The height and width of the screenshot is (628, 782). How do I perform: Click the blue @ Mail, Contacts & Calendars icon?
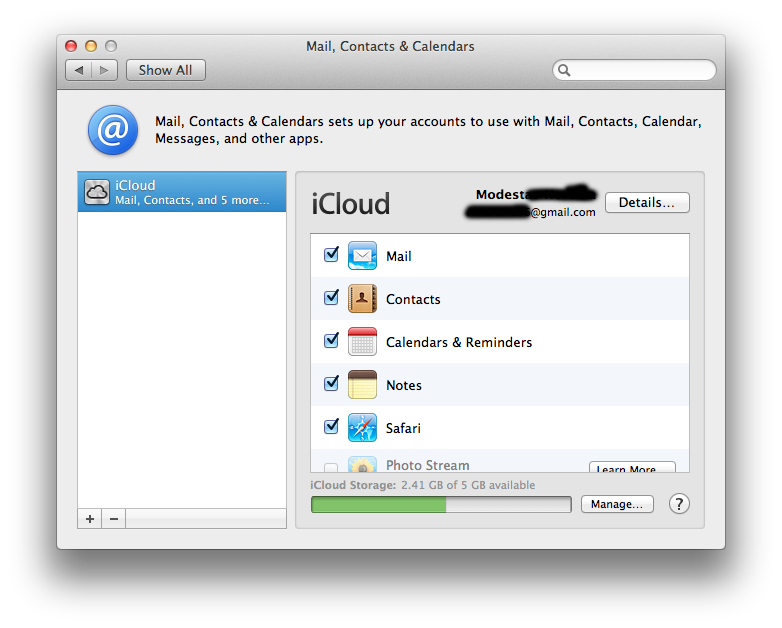pos(113,130)
